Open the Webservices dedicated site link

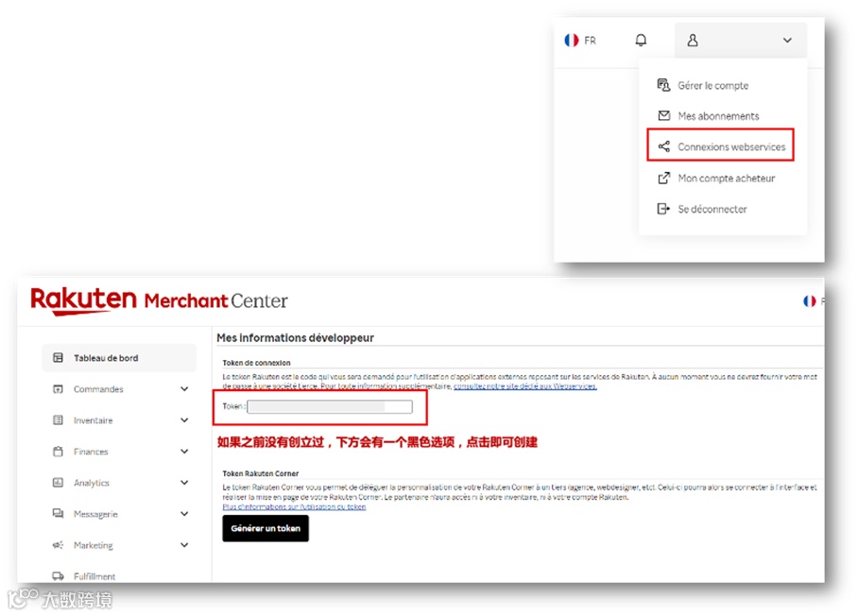click(524, 386)
